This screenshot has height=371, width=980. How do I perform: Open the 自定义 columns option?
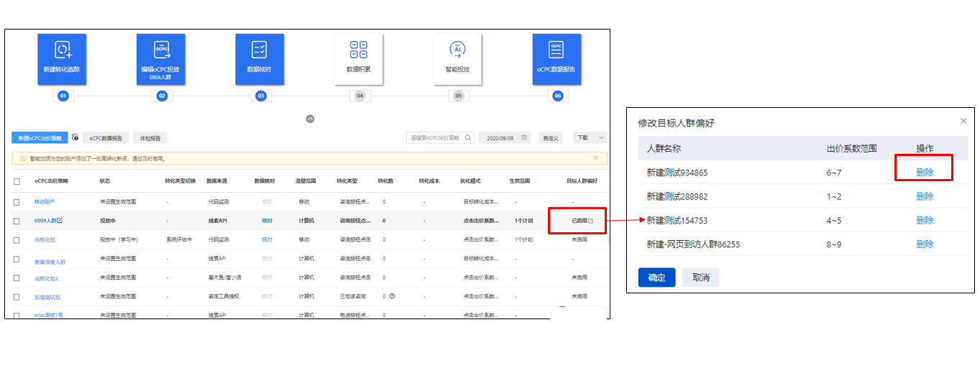[x=551, y=137]
